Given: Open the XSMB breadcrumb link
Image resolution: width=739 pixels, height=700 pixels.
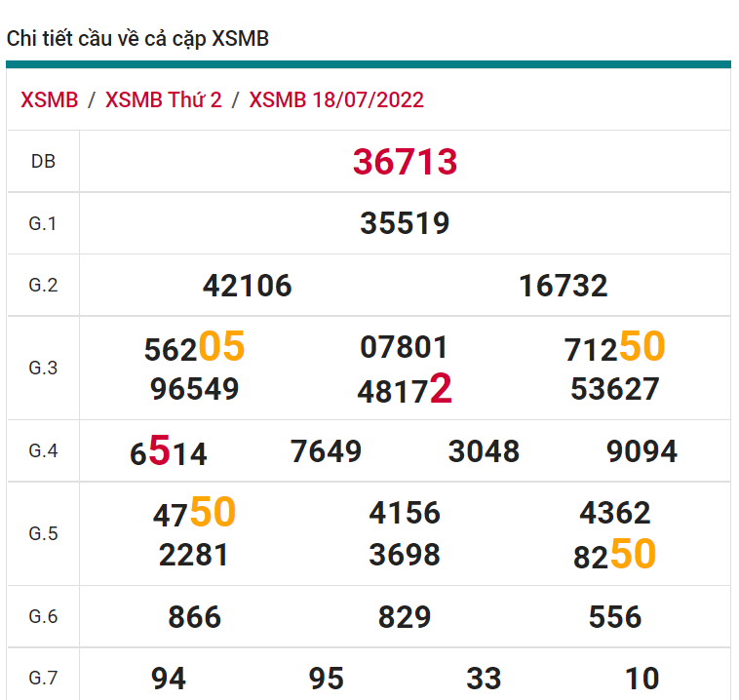Looking at the screenshot, I should 49,99.
